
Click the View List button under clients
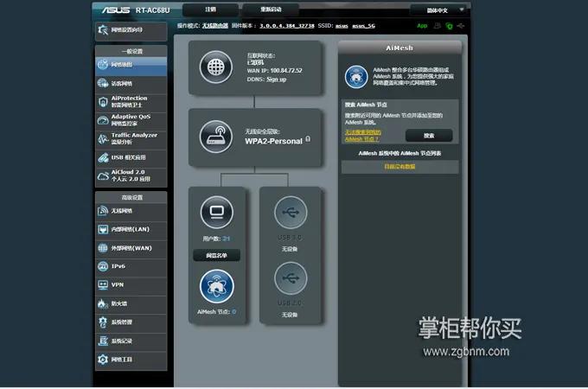pyautogui.click(x=216, y=255)
